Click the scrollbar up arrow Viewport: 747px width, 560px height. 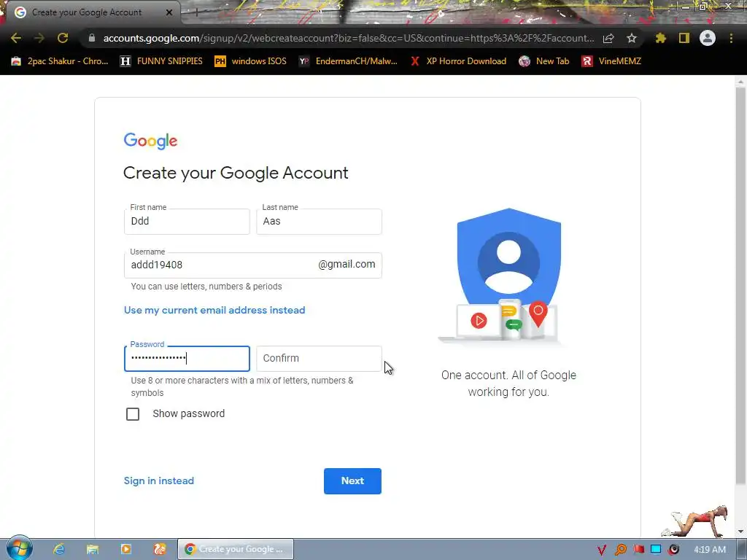tap(740, 82)
